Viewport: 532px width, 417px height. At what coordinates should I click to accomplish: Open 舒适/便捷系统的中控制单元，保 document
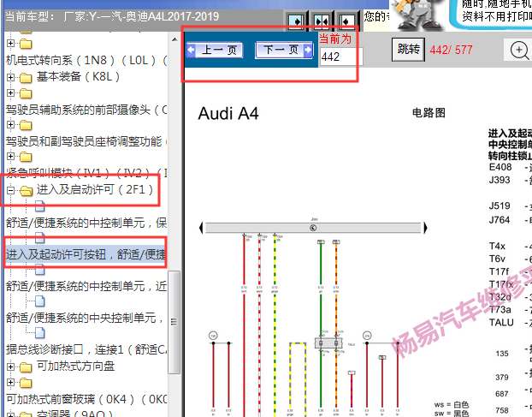86,223
